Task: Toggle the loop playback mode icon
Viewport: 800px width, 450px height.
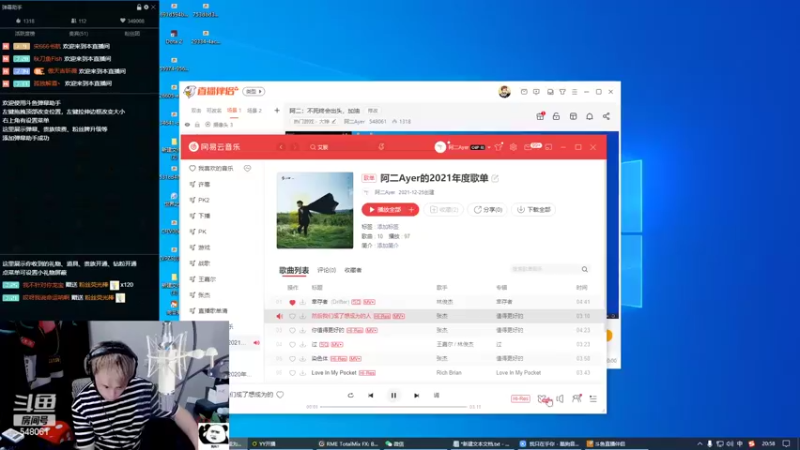Action: (350, 395)
